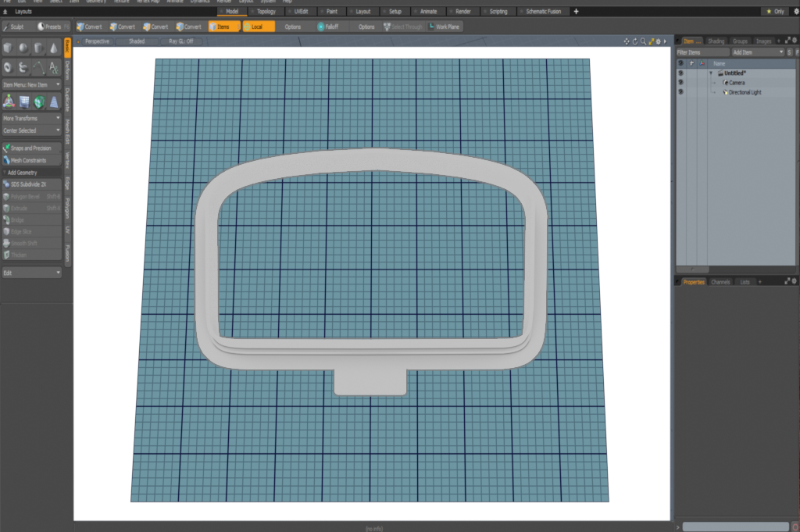Image resolution: width=800 pixels, height=532 pixels.
Task: Activate the Text tool icon
Action: point(53,67)
